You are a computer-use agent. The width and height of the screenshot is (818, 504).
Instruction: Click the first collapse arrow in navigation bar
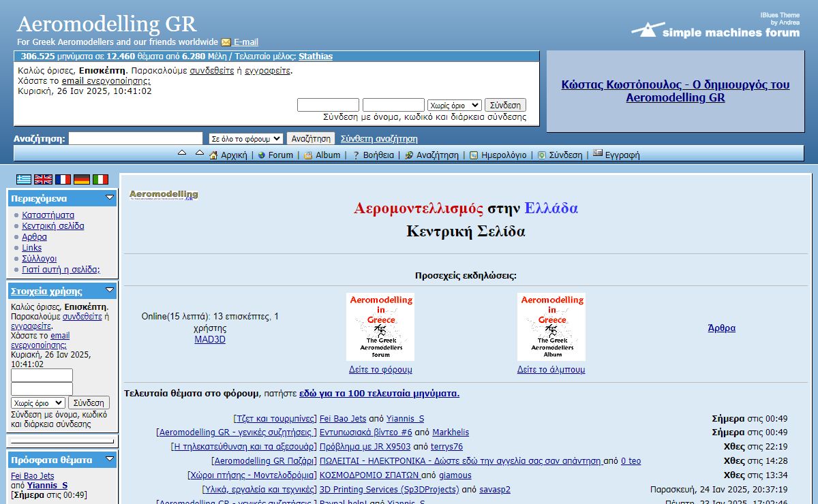click(x=182, y=153)
